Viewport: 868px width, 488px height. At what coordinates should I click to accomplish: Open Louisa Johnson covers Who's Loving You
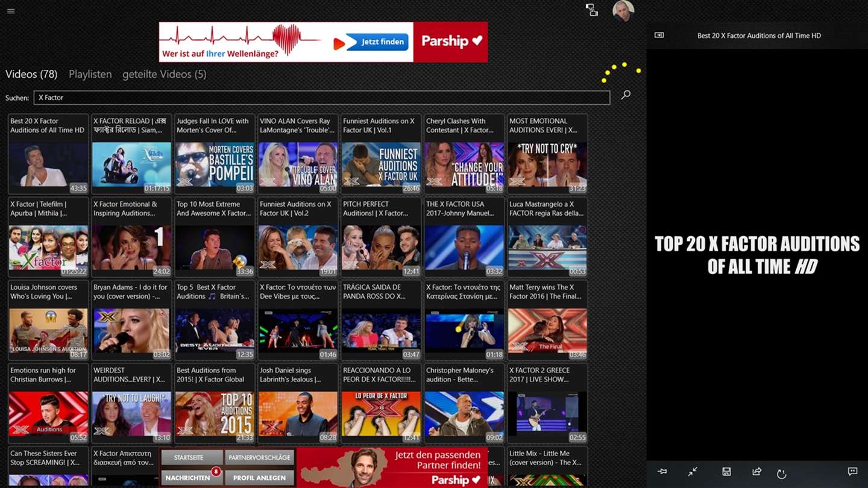(48, 320)
